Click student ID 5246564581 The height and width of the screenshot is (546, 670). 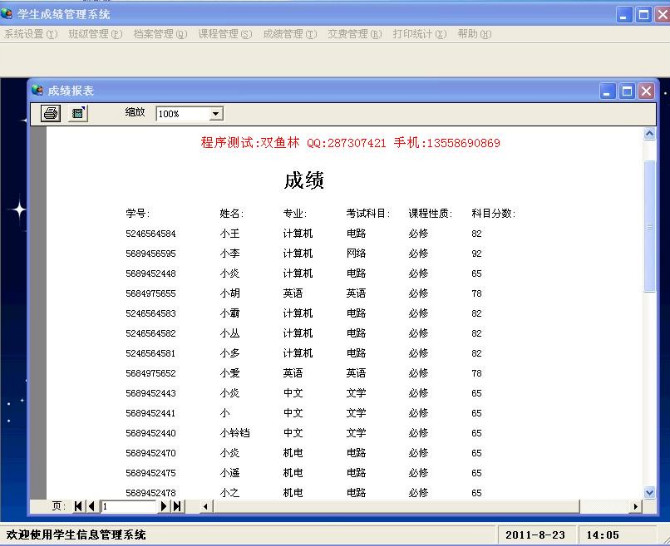[x=150, y=353]
